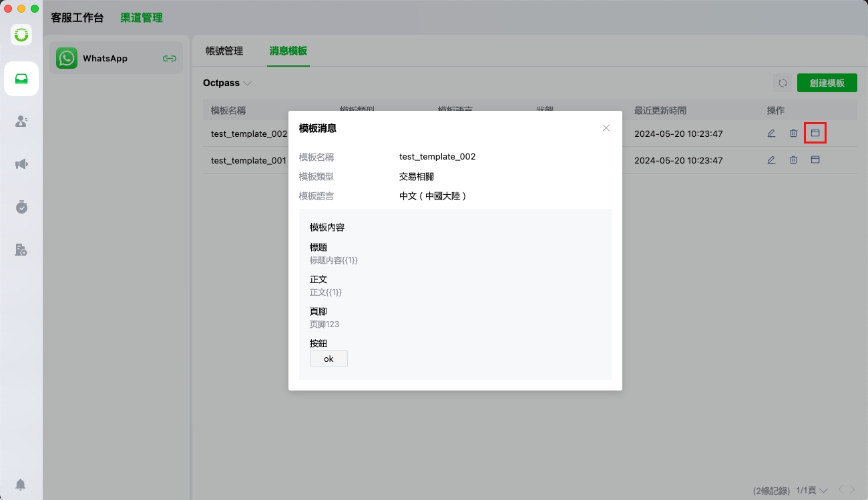Image resolution: width=868 pixels, height=500 pixels.
Task: Select the megaphone broadcast icon
Action: pos(21,164)
